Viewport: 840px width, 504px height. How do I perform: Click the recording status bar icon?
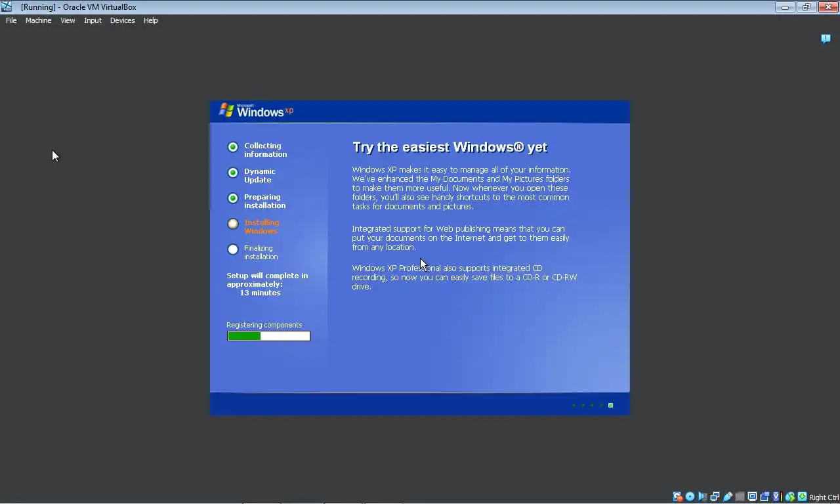tap(765, 497)
